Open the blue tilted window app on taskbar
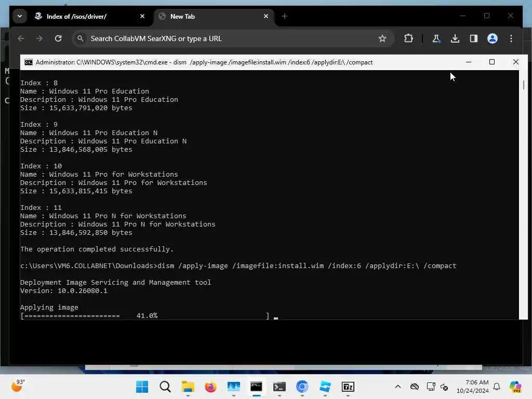Image resolution: width=532 pixels, height=399 pixels. (x=325, y=387)
